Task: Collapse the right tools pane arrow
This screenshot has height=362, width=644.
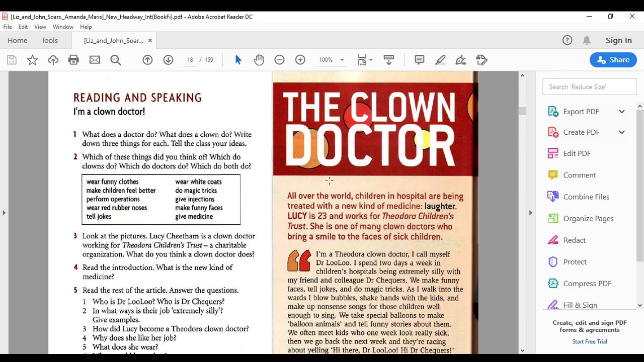Action: (x=530, y=213)
